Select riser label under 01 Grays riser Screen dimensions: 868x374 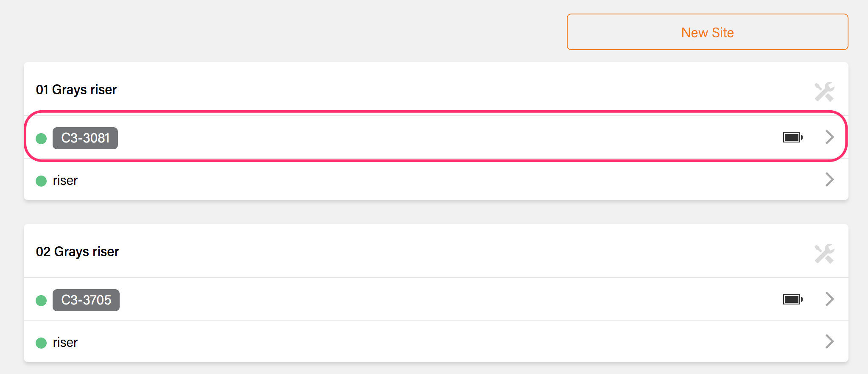65,181
